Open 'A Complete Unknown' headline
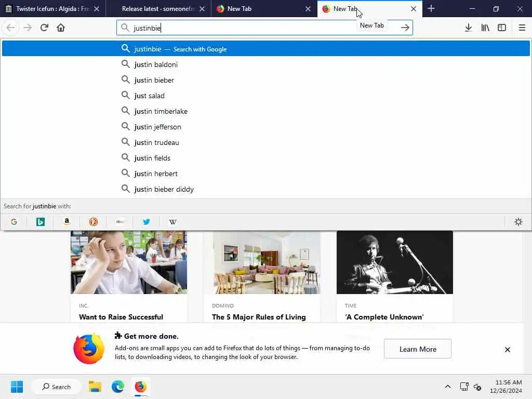The image size is (532, 399). pyautogui.click(x=384, y=317)
